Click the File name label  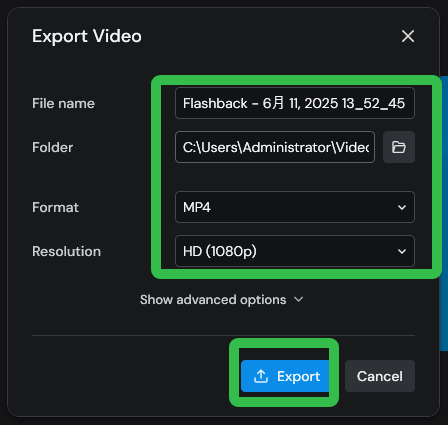pos(63,103)
